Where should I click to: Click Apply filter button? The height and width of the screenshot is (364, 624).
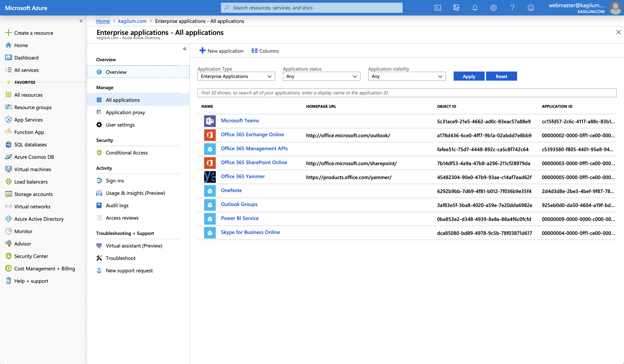click(469, 76)
